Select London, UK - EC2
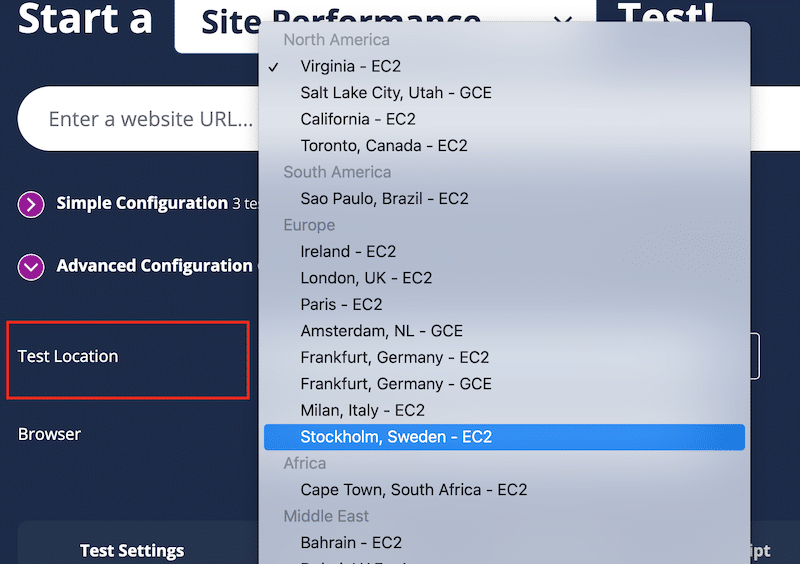This screenshot has width=800, height=564. (504, 278)
